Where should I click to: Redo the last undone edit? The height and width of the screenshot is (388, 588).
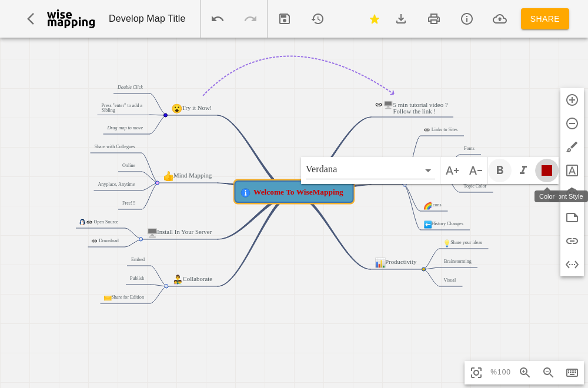point(250,19)
